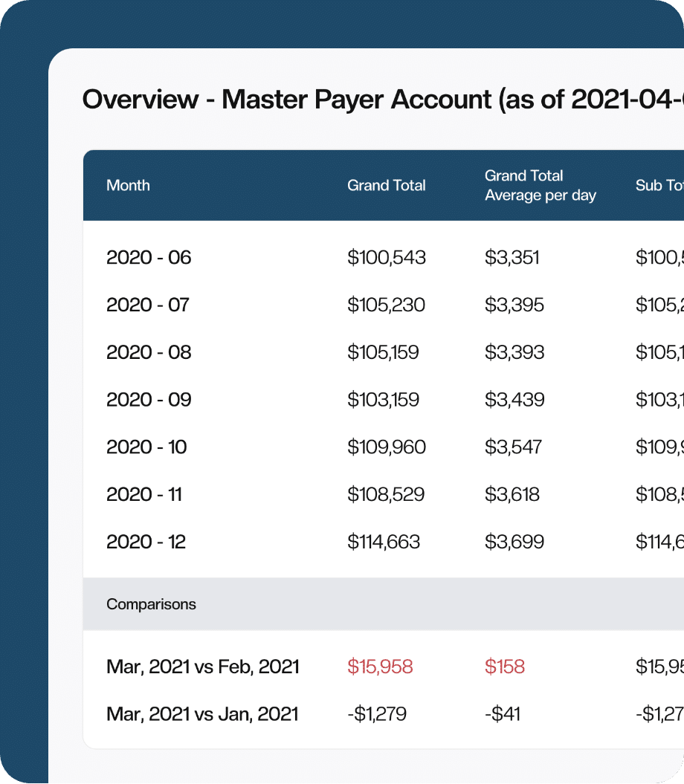This screenshot has width=684, height=784.
Task: Click the Month column header
Action: pos(128,185)
